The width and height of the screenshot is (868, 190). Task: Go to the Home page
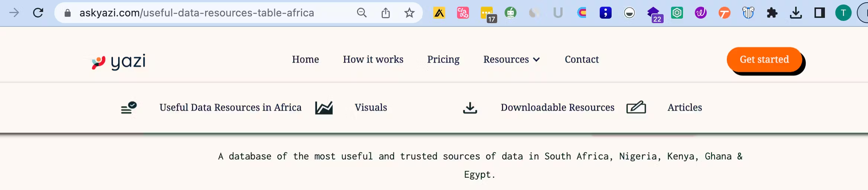click(305, 60)
